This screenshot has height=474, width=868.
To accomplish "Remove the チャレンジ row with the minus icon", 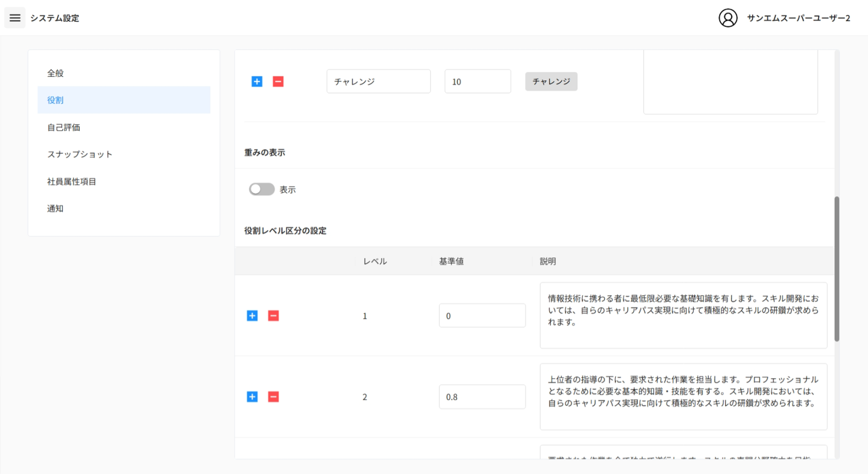I will pyautogui.click(x=278, y=82).
